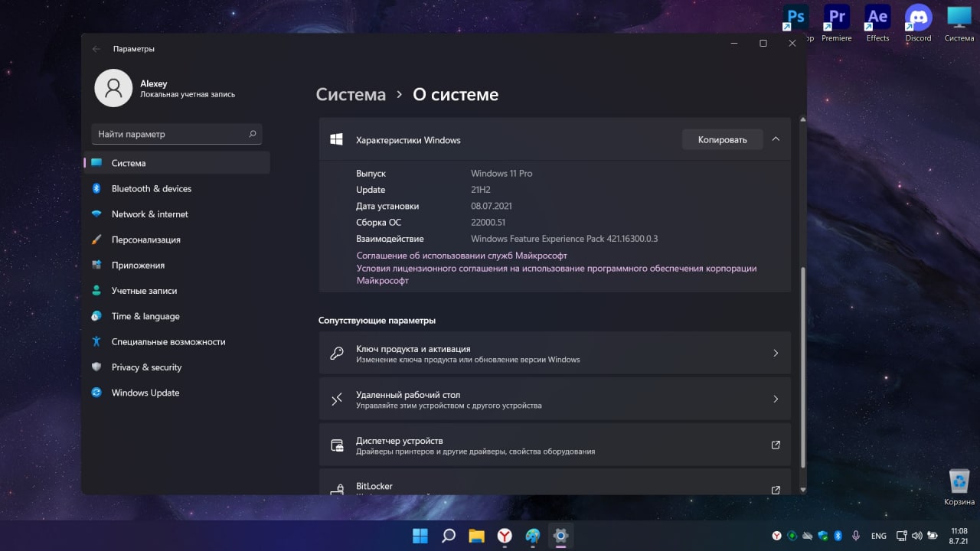Click the Start button on taskbar
Image resolution: width=980 pixels, height=551 pixels.
[420, 536]
